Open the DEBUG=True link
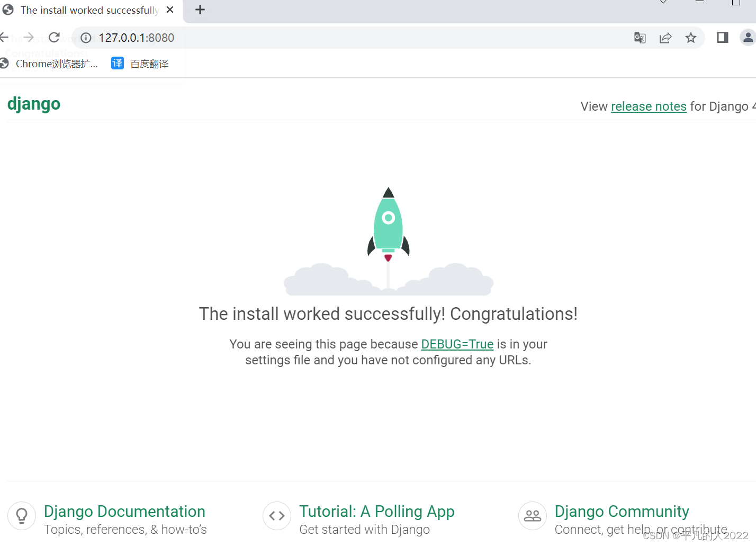The width and height of the screenshot is (756, 546). pos(457,344)
